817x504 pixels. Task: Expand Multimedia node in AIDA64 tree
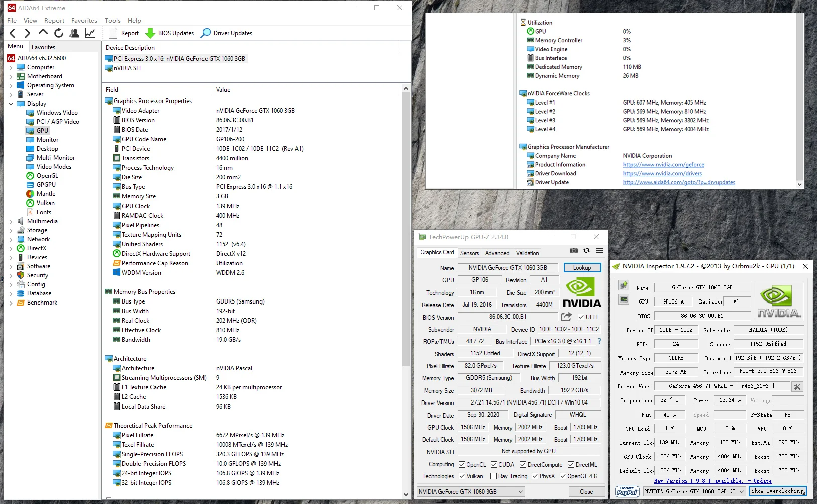(x=11, y=221)
